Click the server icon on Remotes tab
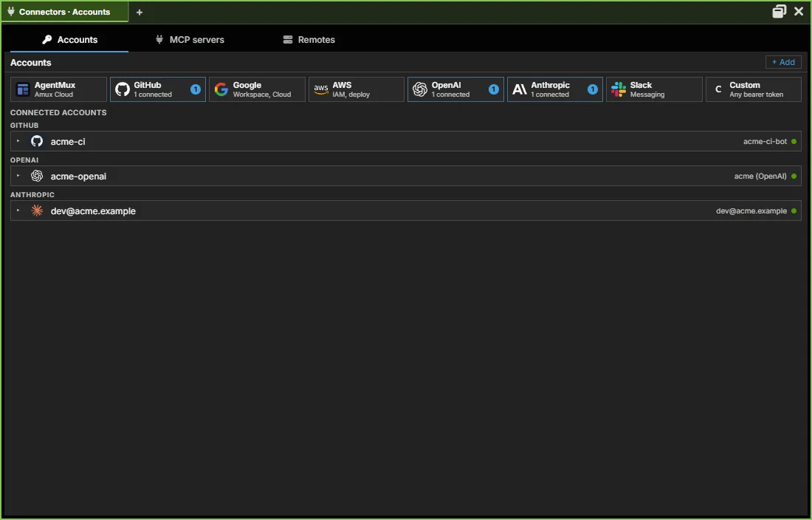 click(x=288, y=39)
